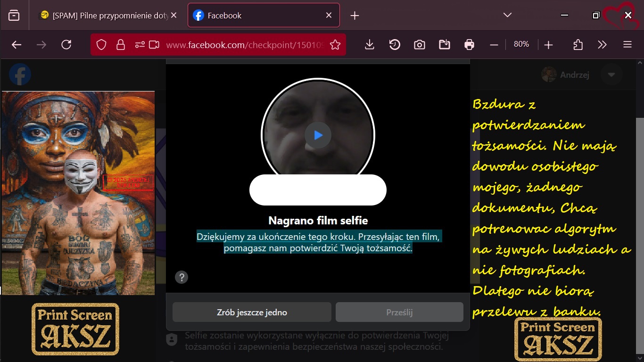Screen dimensions: 644x362
Task: Click the 'Zrób jeszcze jedno' button
Action: coord(252,312)
